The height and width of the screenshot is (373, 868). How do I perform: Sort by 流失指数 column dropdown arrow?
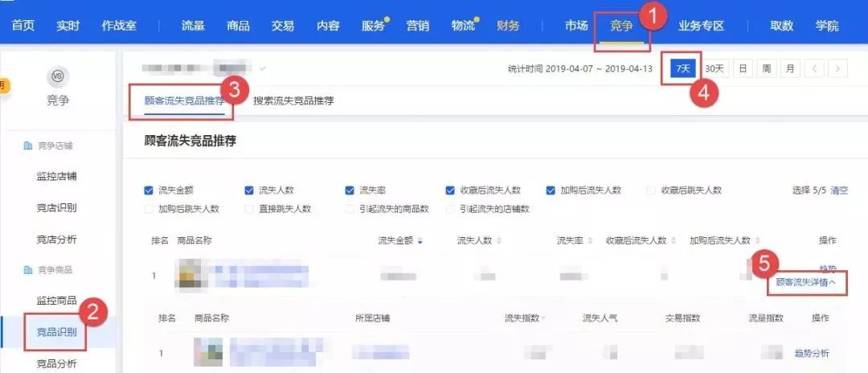click(543, 318)
